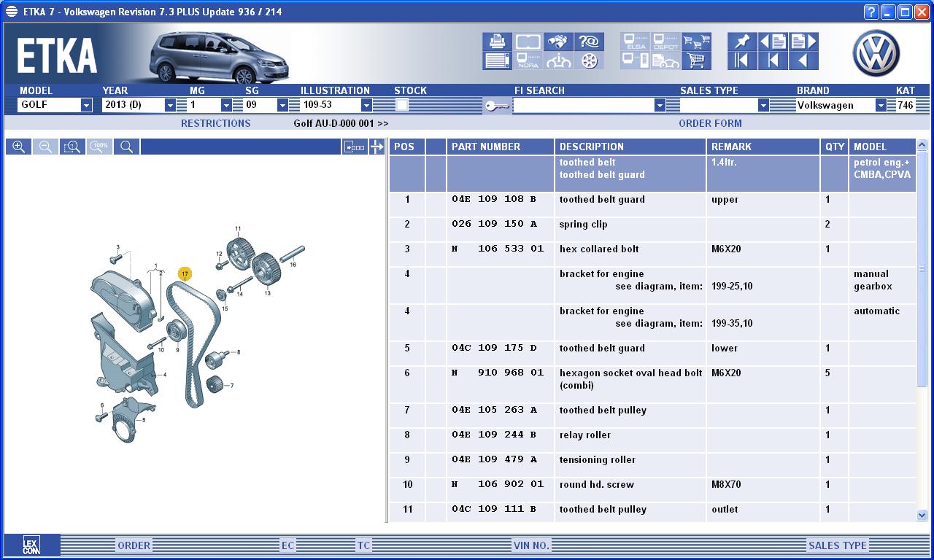Click the panel layout switch icon
This screenshot has height=560, width=934.
tap(355, 147)
